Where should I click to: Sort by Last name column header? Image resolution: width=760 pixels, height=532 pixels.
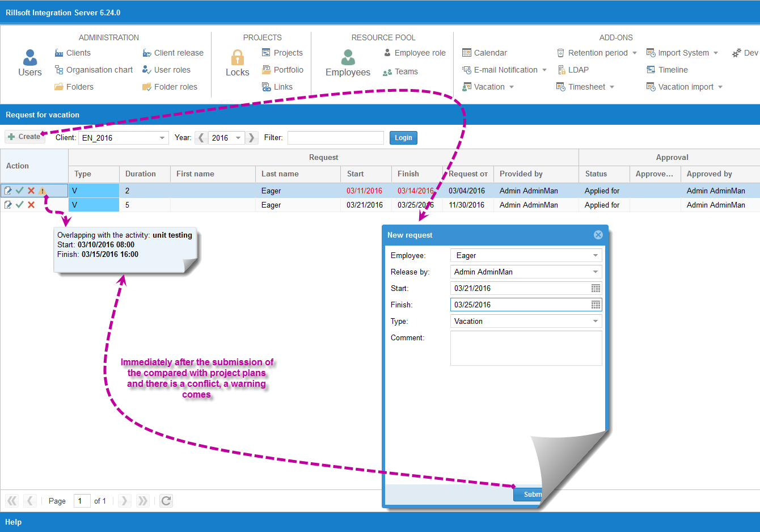tap(298, 174)
